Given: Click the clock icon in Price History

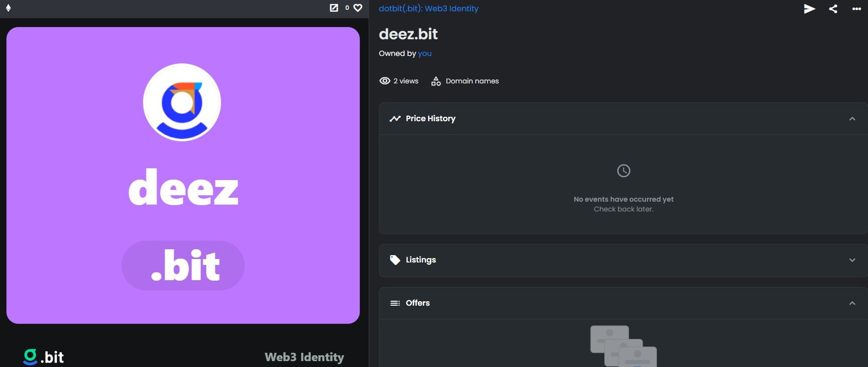Looking at the screenshot, I should pyautogui.click(x=624, y=171).
